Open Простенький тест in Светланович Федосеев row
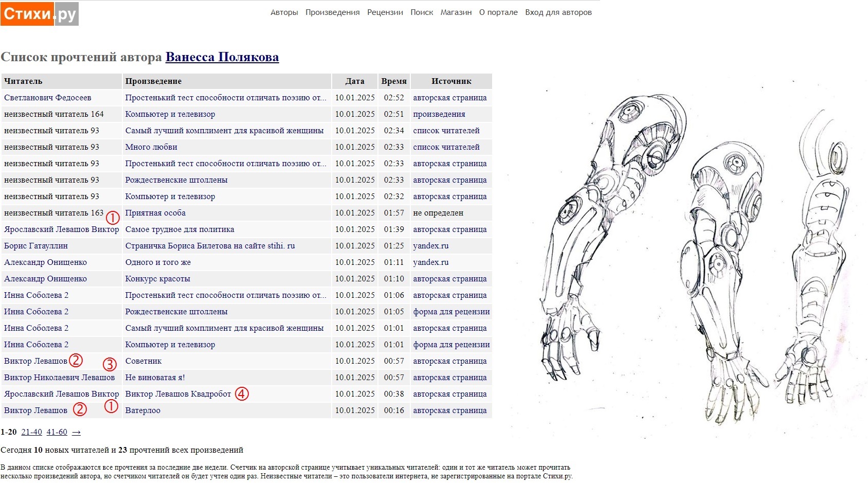The image size is (868, 483). coord(226,98)
